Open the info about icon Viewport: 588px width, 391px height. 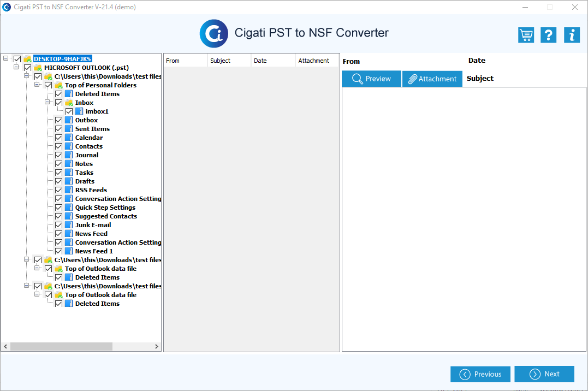point(572,35)
